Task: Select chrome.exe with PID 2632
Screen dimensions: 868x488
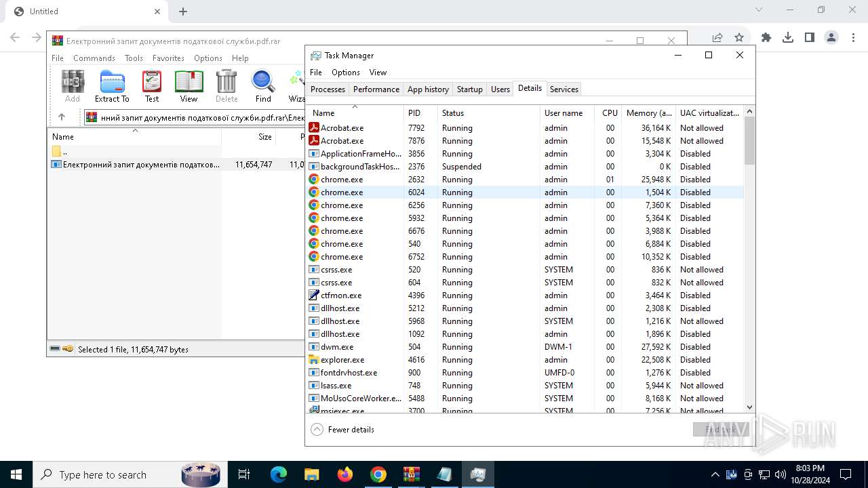Action: pos(526,180)
